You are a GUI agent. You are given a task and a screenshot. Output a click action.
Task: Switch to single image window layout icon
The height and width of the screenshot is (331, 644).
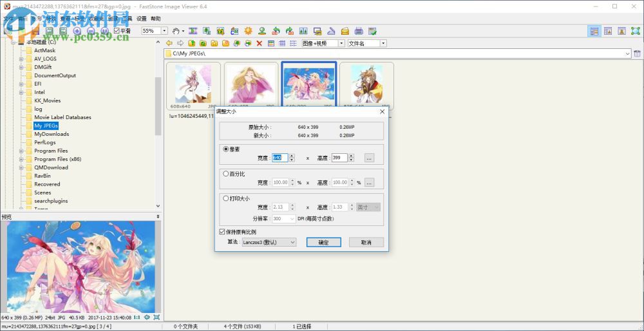621,31
